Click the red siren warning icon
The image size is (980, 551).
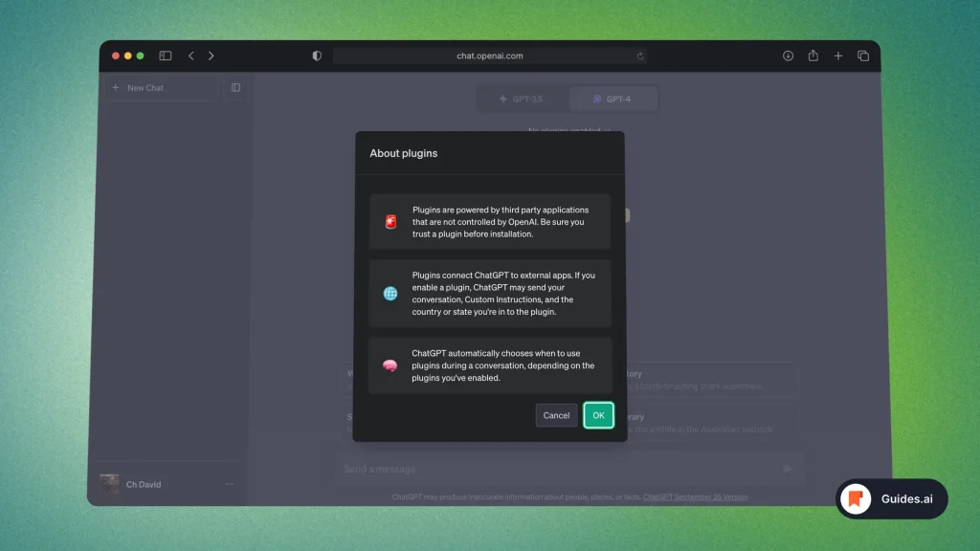390,222
